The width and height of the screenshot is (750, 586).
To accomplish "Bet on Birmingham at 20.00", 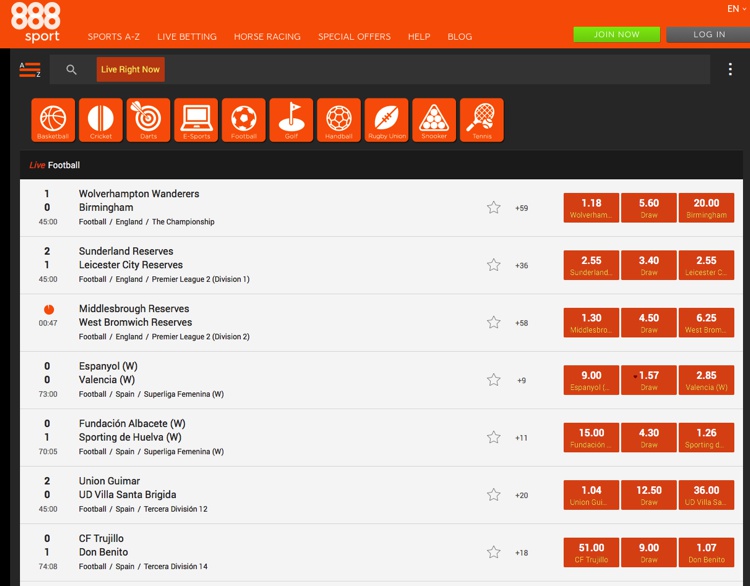I will point(706,208).
